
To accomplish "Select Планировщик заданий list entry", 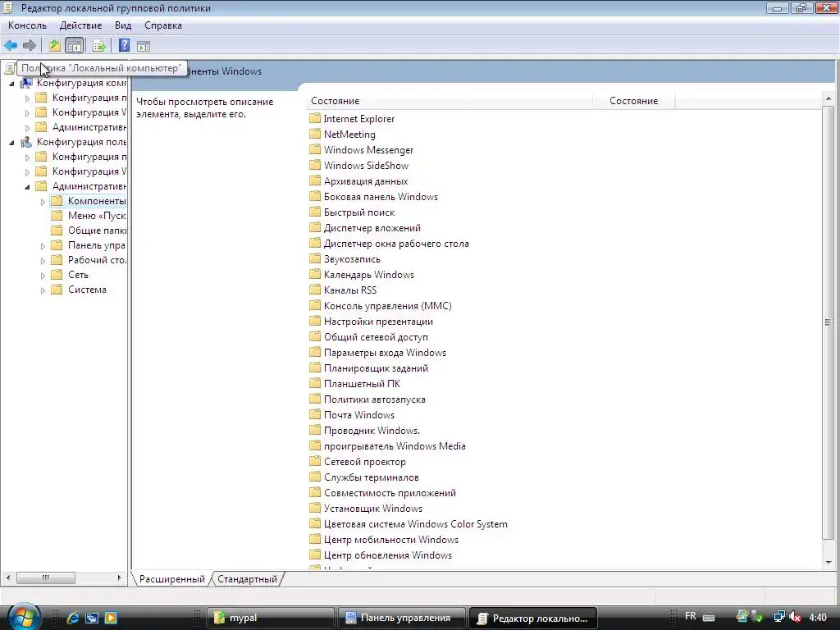I will click(x=368, y=368).
